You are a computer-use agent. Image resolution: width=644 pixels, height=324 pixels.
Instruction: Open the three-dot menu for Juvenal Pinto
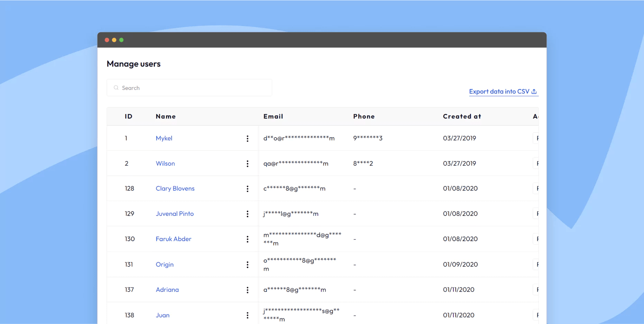coord(247,214)
